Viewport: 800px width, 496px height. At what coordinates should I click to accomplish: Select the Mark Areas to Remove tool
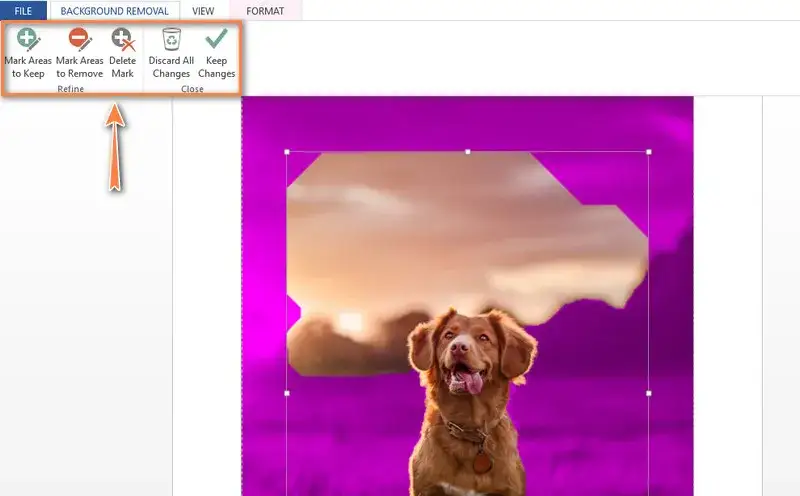tap(79, 52)
